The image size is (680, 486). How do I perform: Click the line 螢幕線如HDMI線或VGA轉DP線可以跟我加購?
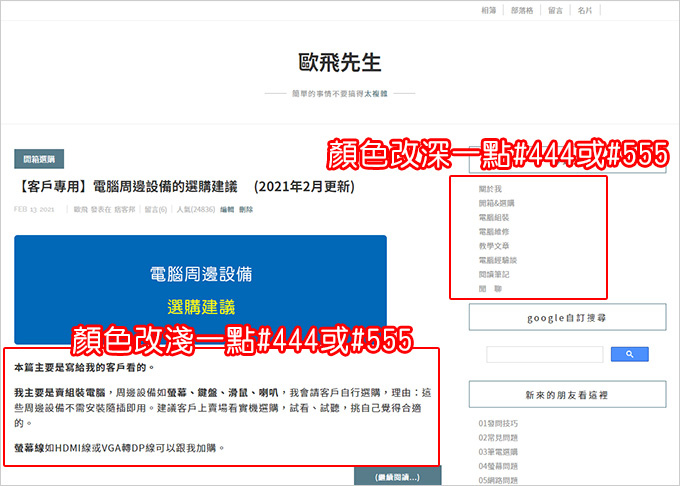click(x=119, y=448)
